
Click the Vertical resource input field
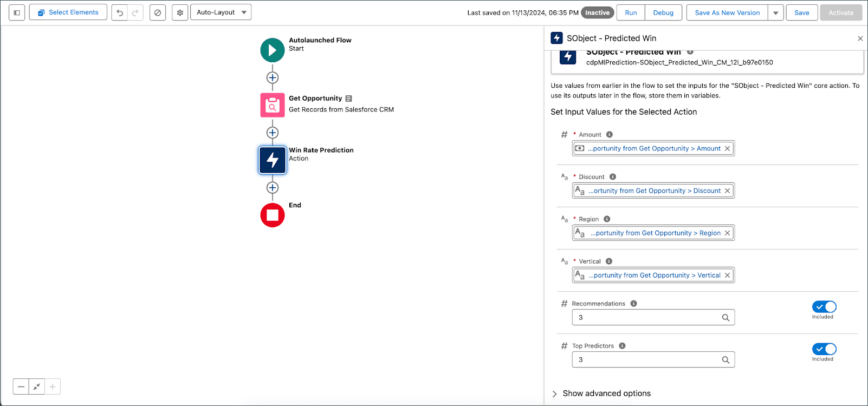click(x=653, y=275)
